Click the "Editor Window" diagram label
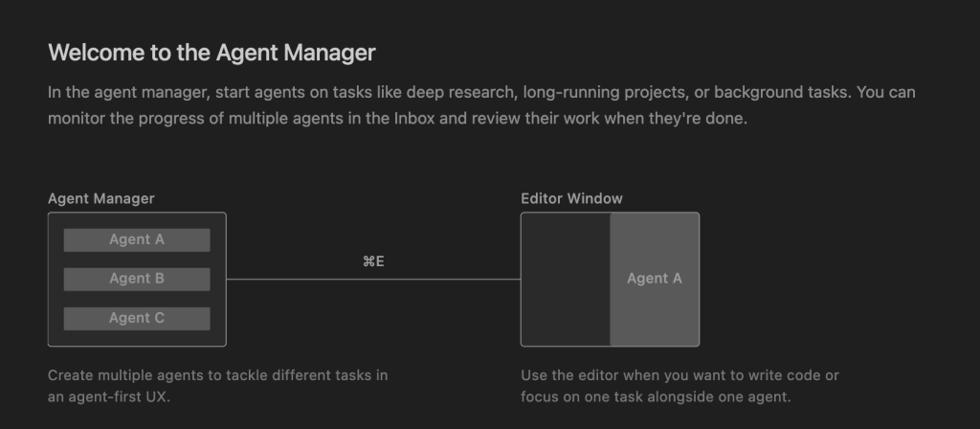The height and width of the screenshot is (429, 980). coord(571,198)
